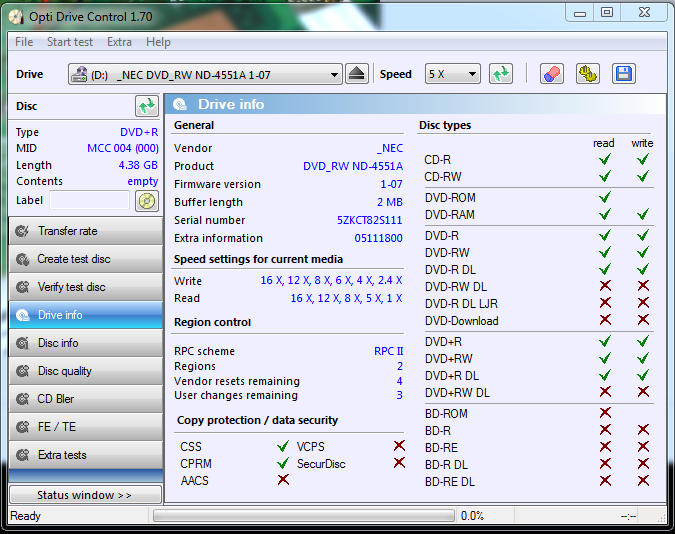Open the Drive selection dropdown
Image resolution: width=675 pixels, height=534 pixels.
[205, 74]
